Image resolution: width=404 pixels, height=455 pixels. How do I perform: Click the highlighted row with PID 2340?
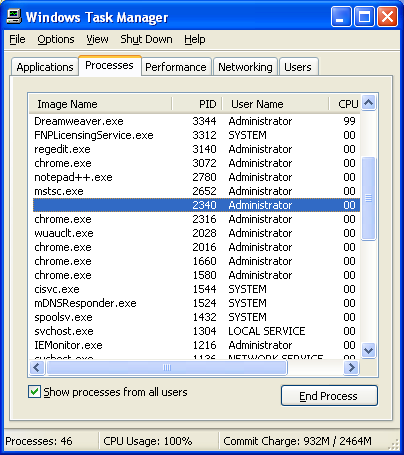(x=196, y=205)
